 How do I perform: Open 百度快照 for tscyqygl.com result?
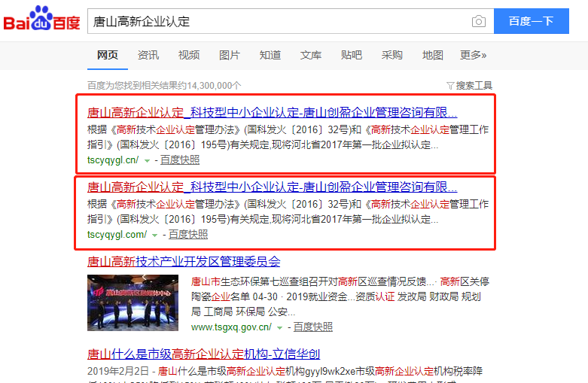pyautogui.click(x=188, y=235)
